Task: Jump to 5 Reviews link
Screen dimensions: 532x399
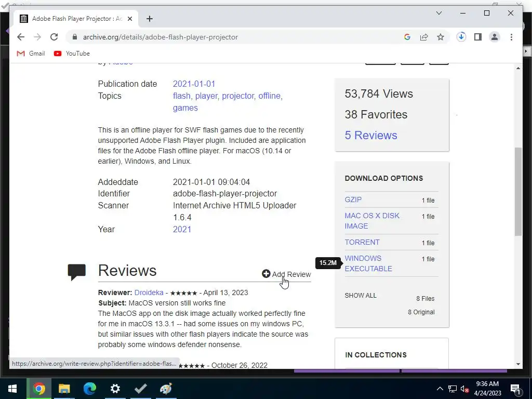Action: pyautogui.click(x=371, y=135)
